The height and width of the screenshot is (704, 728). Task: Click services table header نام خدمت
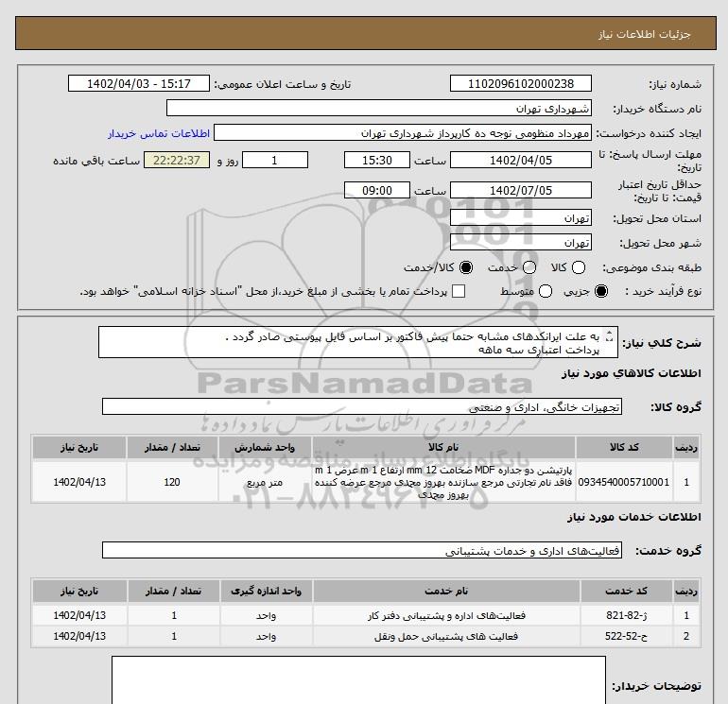(446, 591)
